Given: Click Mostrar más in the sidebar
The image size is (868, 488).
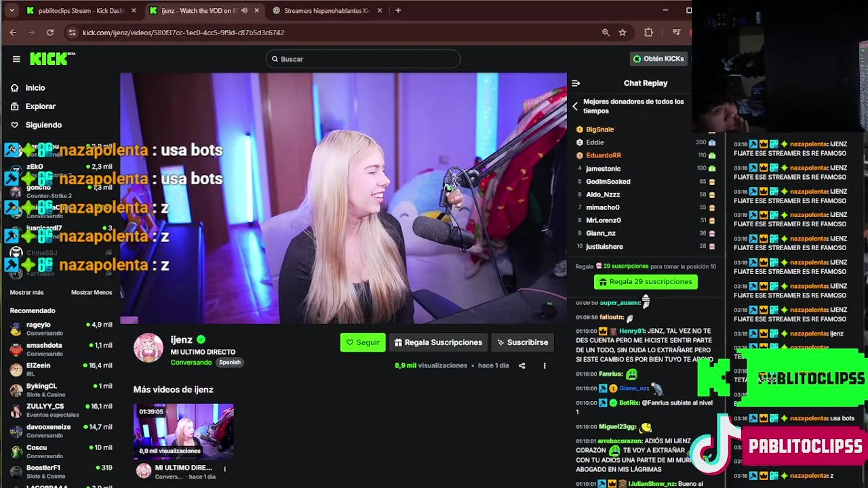Looking at the screenshot, I should coord(26,293).
